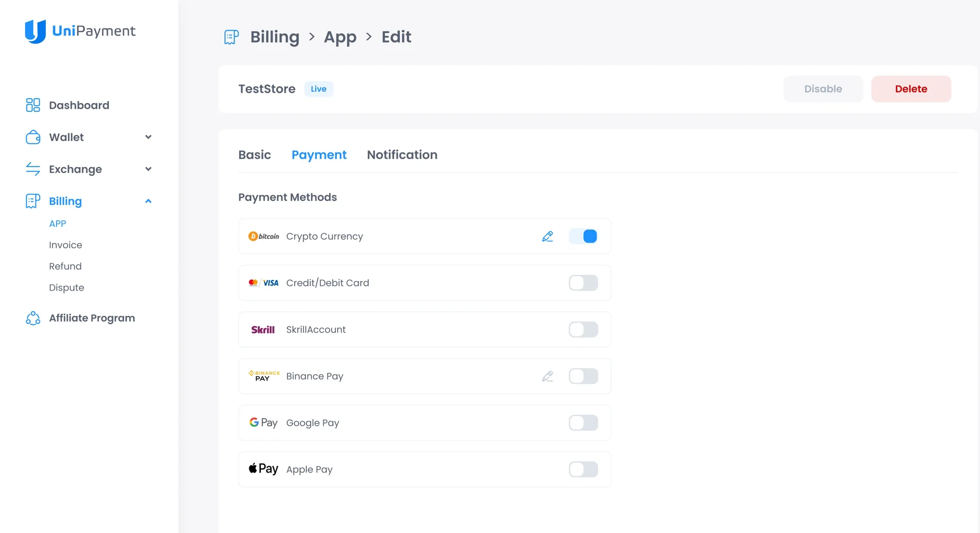Enable the Apple Pay toggle

pos(583,469)
